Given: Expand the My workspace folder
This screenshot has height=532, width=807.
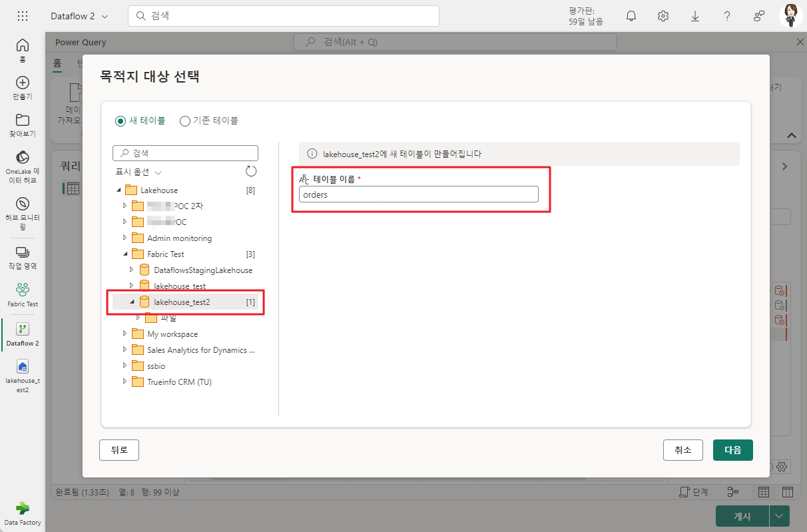Looking at the screenshot, I should 125,334.
